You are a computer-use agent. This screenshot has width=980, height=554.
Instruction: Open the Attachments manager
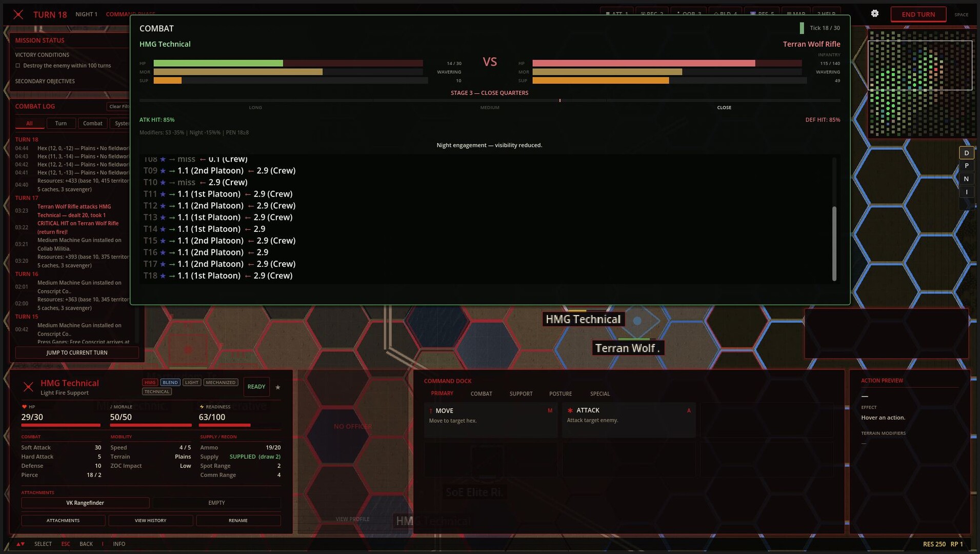tap(63, 521)
